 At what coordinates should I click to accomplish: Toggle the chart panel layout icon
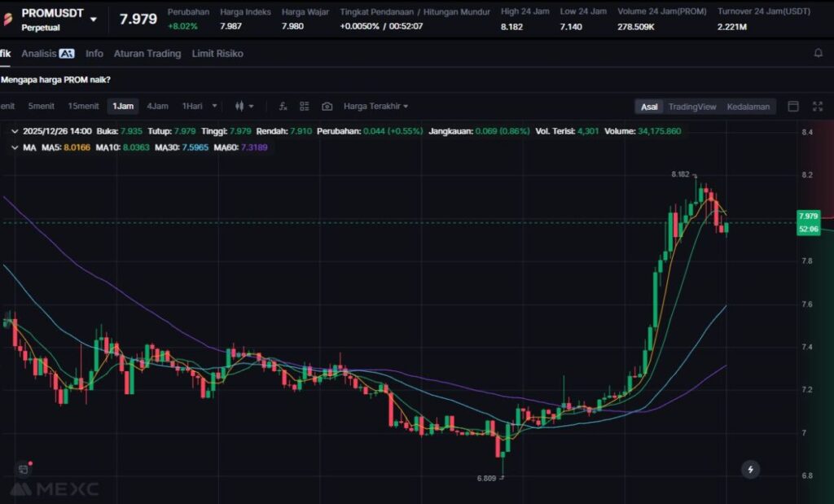[792, 107]
